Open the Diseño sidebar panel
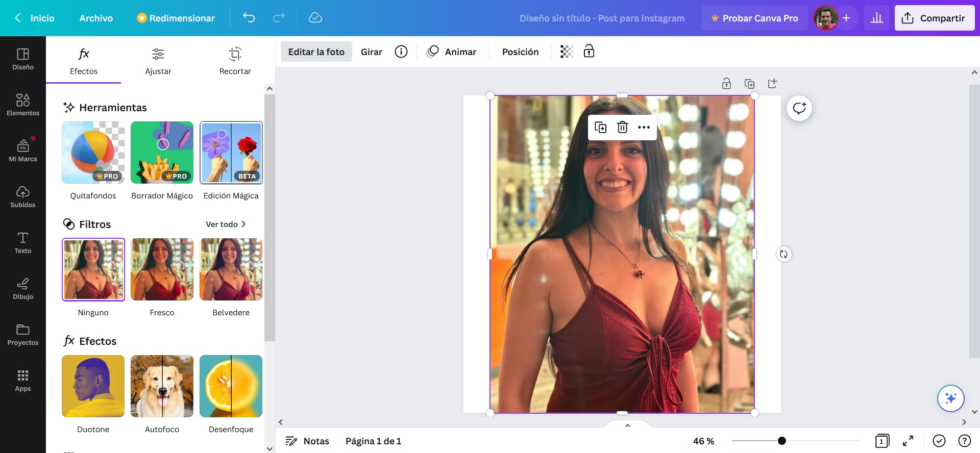This screenshot has height=453, width=980. (x=23, y=59)
